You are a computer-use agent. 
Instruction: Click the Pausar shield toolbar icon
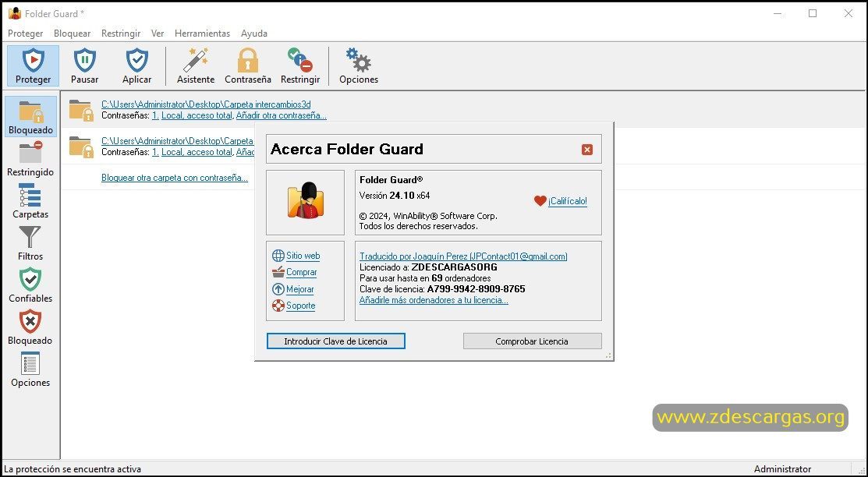(85, 60)
